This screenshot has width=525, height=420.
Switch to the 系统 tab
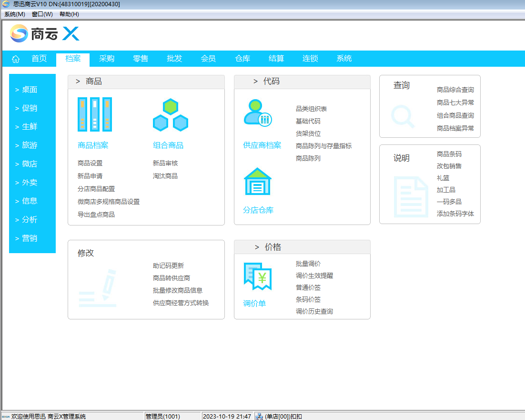[x=344, y=59]
